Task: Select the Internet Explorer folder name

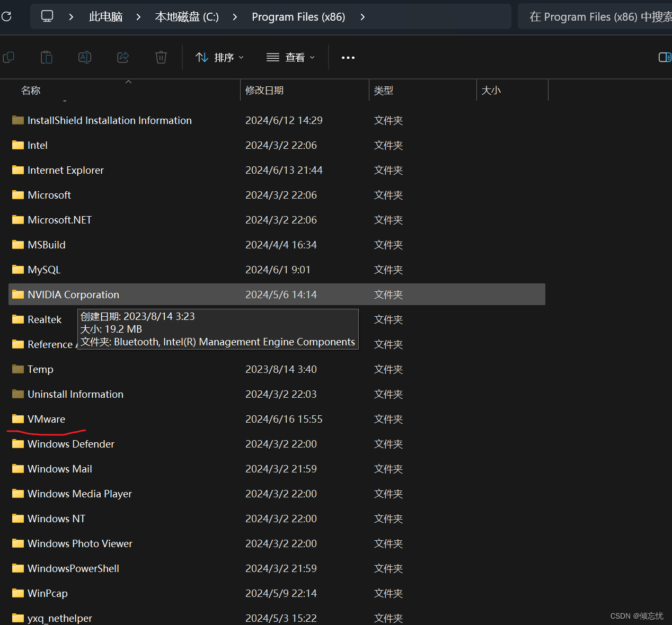Action: tap(66, 170)
